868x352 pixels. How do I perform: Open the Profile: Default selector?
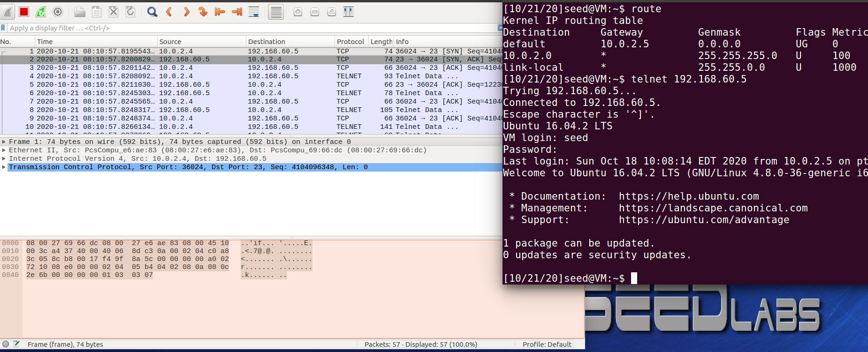547,345
